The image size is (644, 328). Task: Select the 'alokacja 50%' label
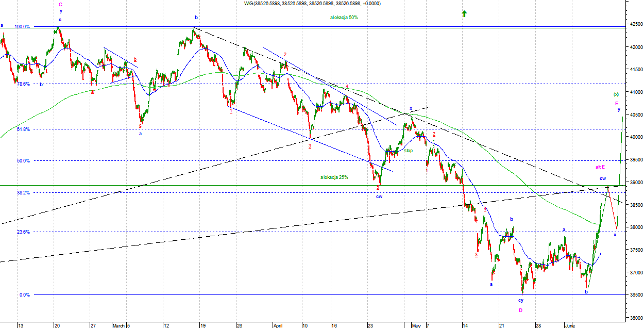[x=344, y=18]
